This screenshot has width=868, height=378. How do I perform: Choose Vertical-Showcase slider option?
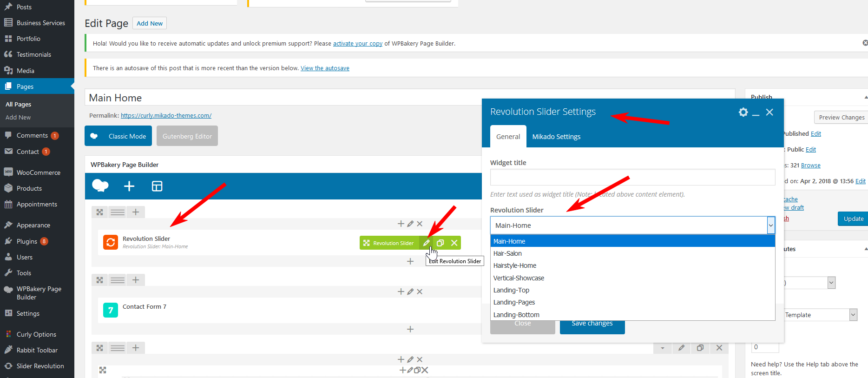(x=632, y=278)
